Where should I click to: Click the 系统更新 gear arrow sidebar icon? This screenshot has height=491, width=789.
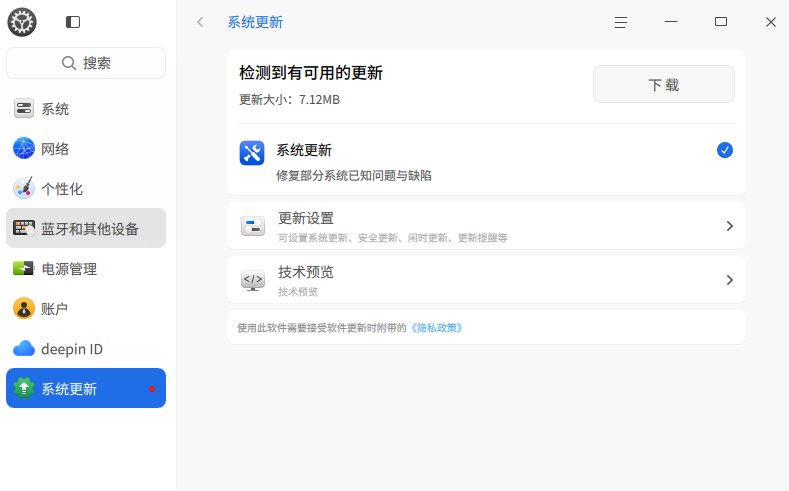pos(24,388)
